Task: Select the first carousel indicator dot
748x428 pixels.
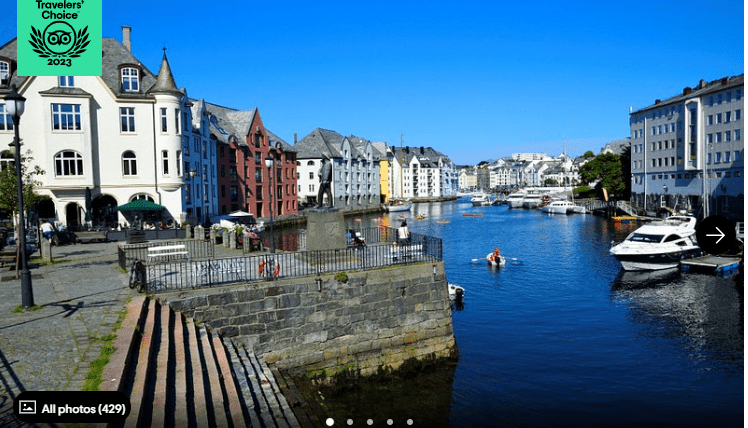Action: (x=330, y=422)
